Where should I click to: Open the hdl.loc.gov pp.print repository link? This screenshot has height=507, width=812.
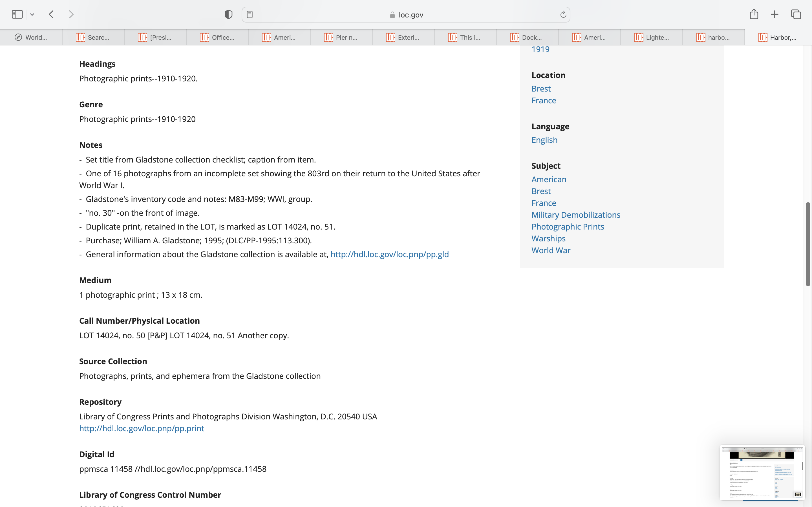[141, 428]
